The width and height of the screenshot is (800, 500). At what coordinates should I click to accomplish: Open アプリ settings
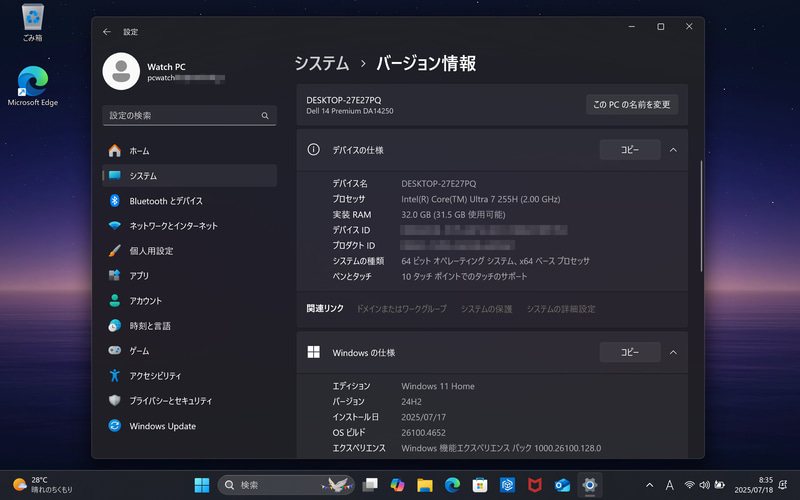189,276
